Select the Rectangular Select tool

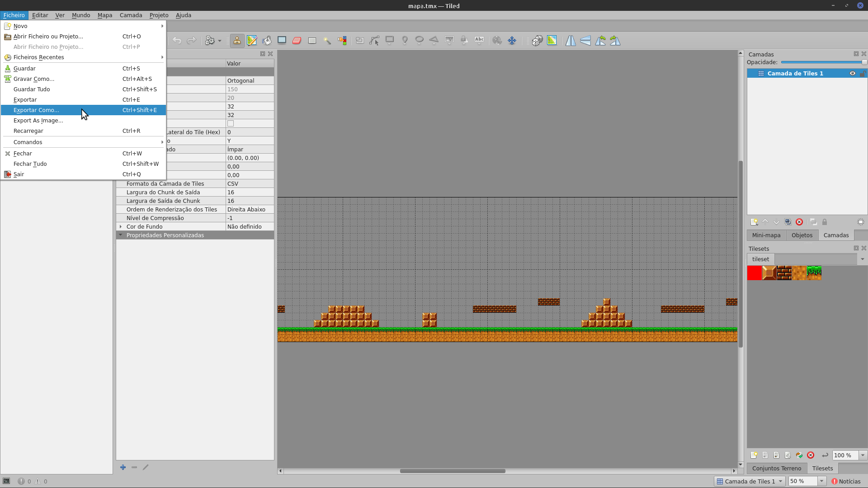tap(312, 41)
